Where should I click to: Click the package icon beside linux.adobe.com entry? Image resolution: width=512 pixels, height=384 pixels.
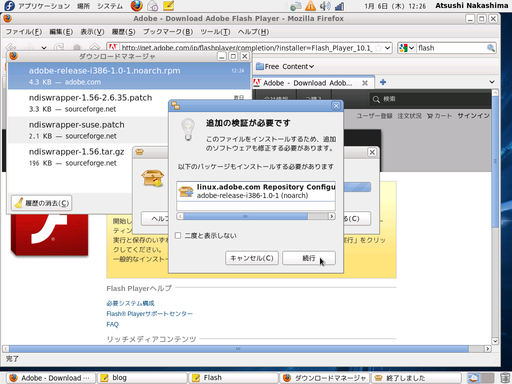point(186,191)
